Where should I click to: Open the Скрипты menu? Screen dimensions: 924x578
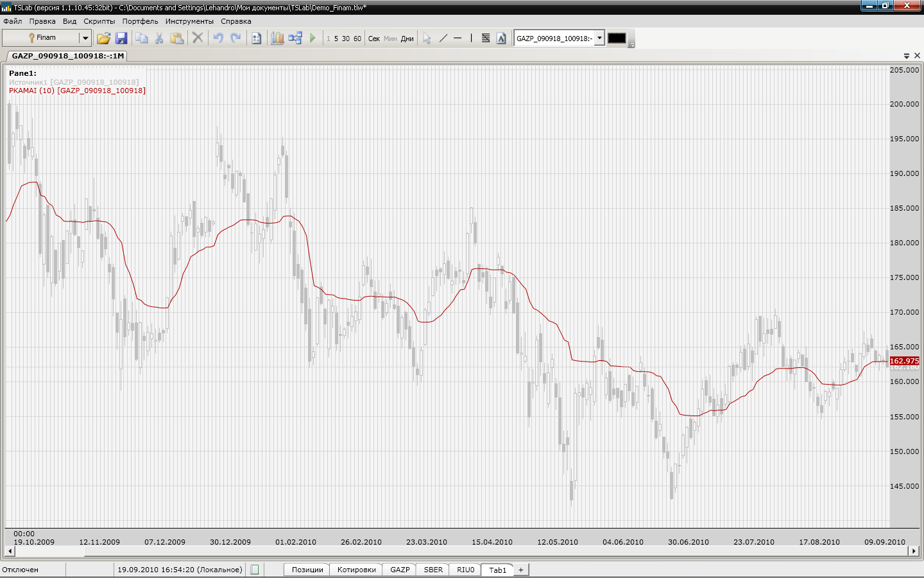[x=99, y=21]
